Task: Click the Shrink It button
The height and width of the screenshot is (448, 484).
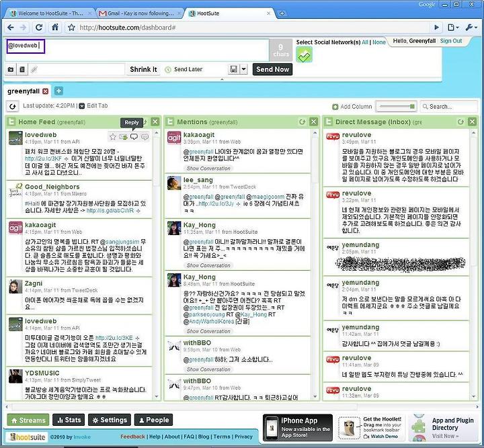Action: (x=143, y=69)
